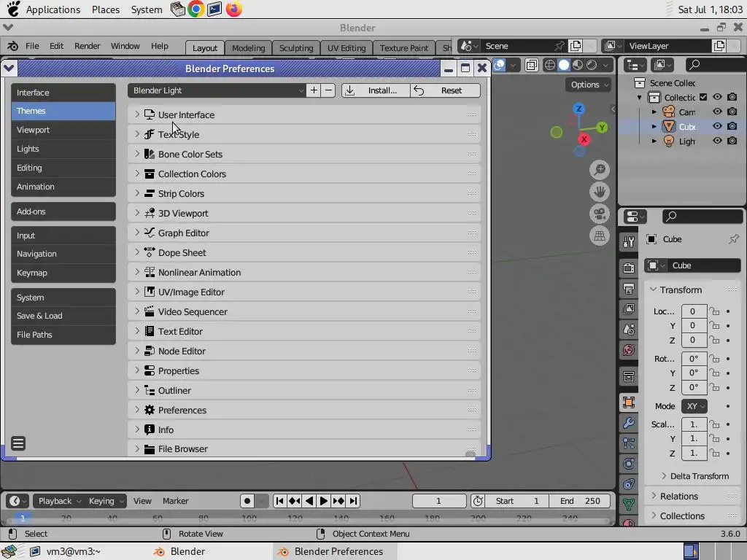Image resolution: width=747 pixels, height=560 pixels.
Task: Open the Object properties tab icon
Action: pyautogui.click(x=629, y=402)
